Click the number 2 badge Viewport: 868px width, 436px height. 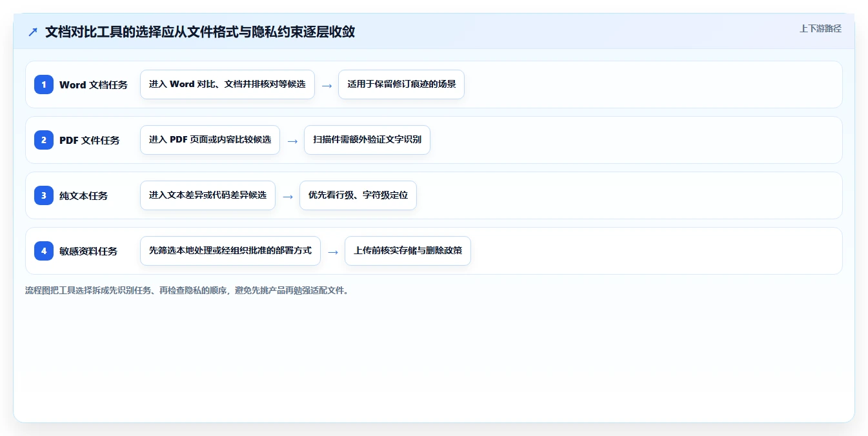pyautogui.click(x=44, y=140)
